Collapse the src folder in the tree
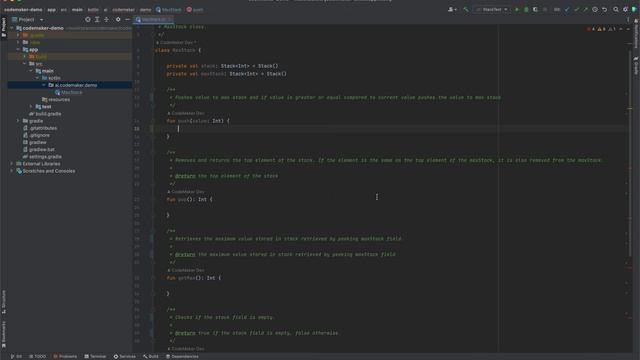 pos(24,64)
